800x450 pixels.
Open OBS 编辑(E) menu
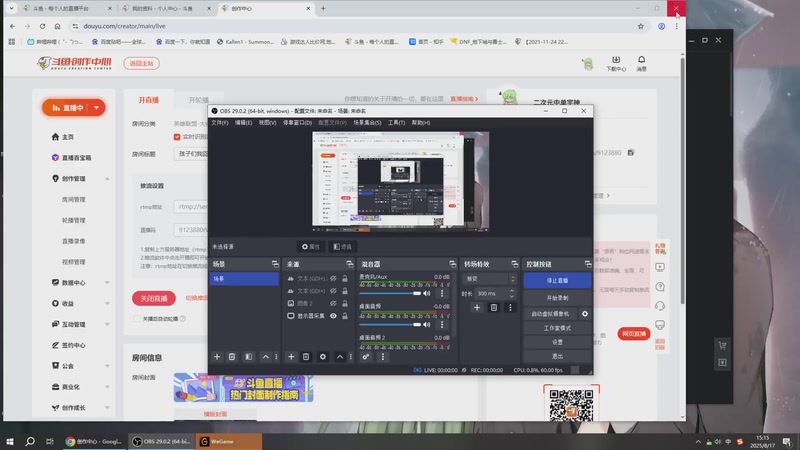(243, 122)
